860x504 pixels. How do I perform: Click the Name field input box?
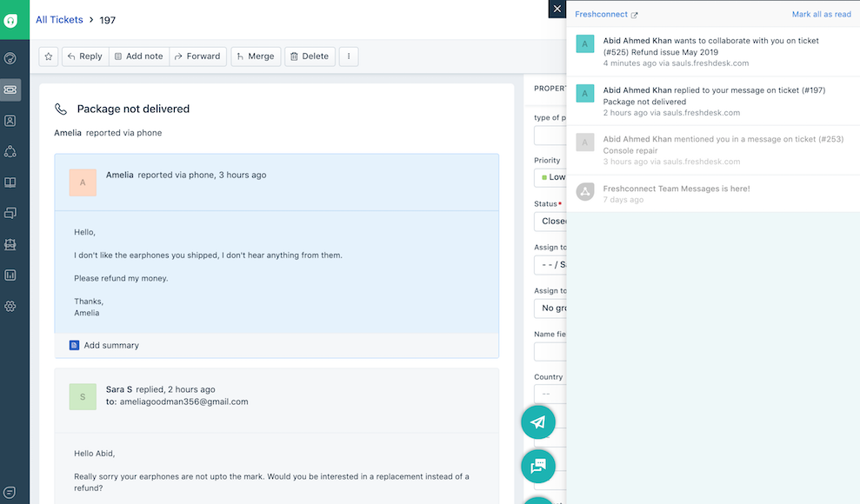click(x=550, y=352)
